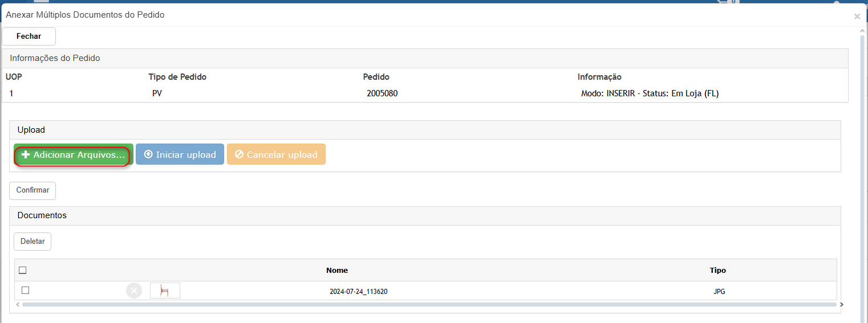Click the horizontal scrollbar track under table

point(429,305)
